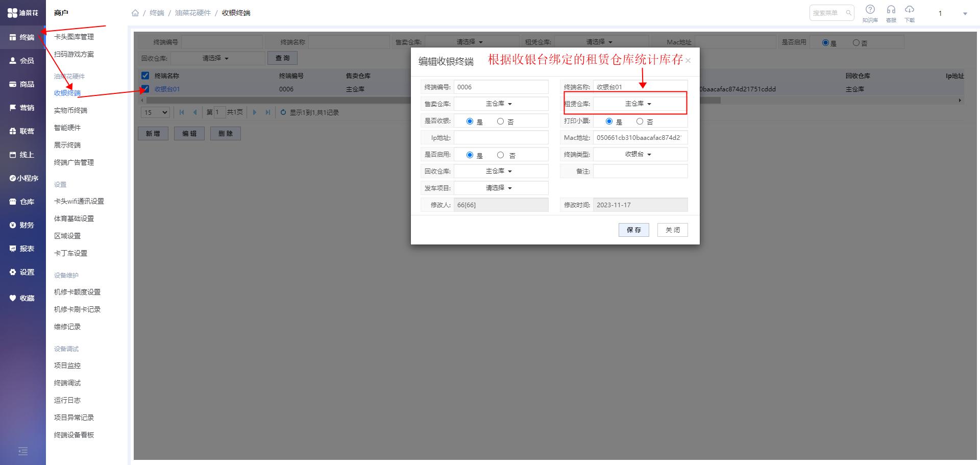Click the 查询 button

point(282,58)
